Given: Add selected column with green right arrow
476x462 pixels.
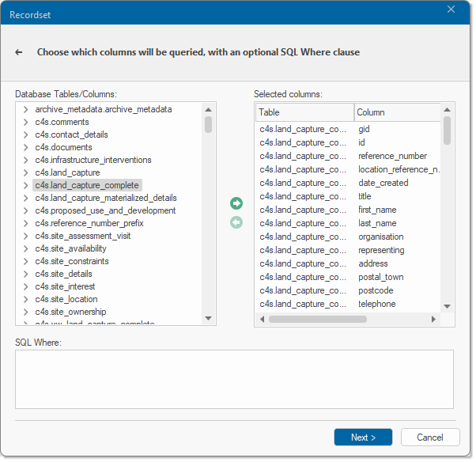Looking at the screenshot, I should click(236, 203).
